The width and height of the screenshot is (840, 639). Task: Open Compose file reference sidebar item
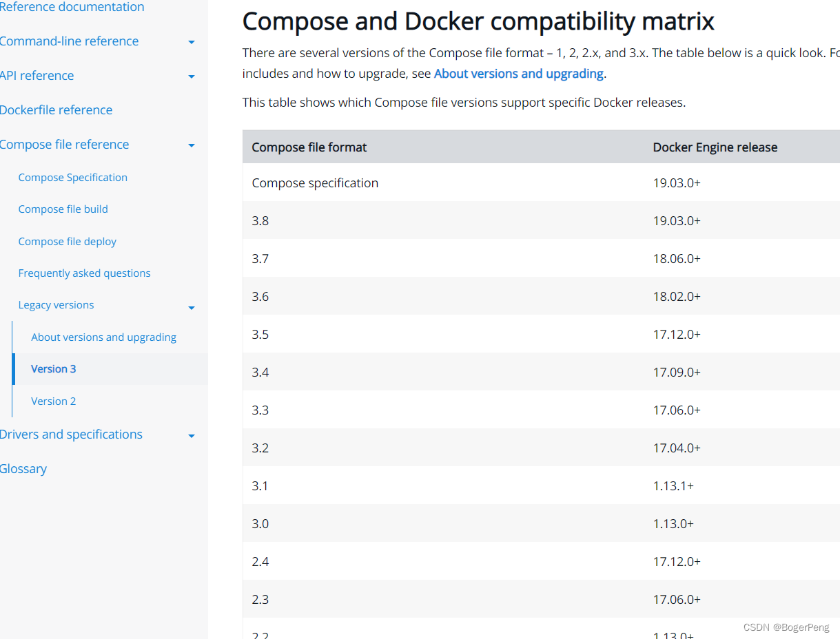tap(64, 145)
